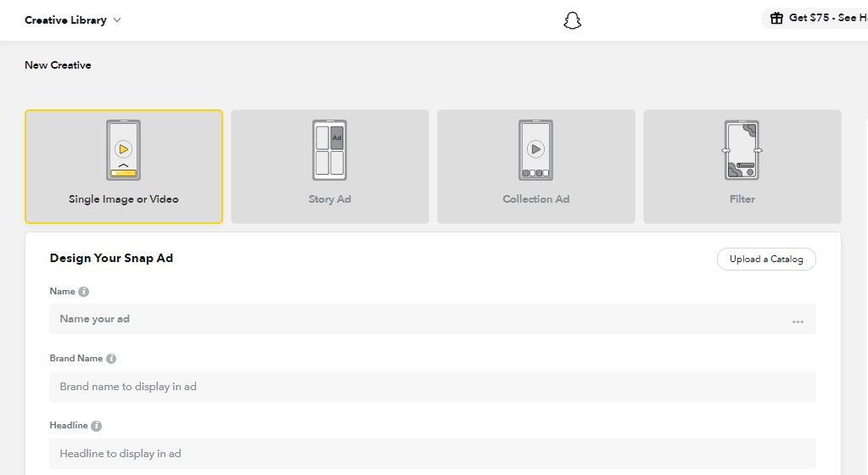The image size is (868, 475).
Task: Click the info icon beside Headline
Action: (x=96, y=426)
